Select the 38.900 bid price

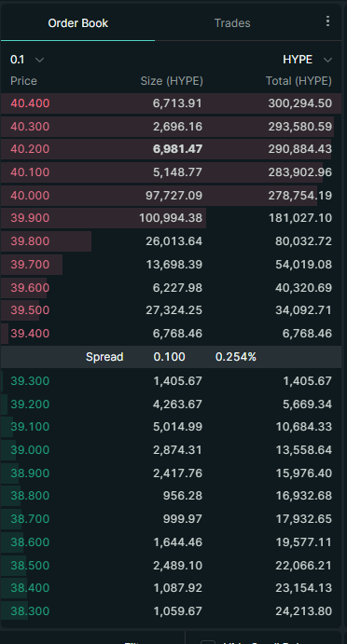pos(30,473)
